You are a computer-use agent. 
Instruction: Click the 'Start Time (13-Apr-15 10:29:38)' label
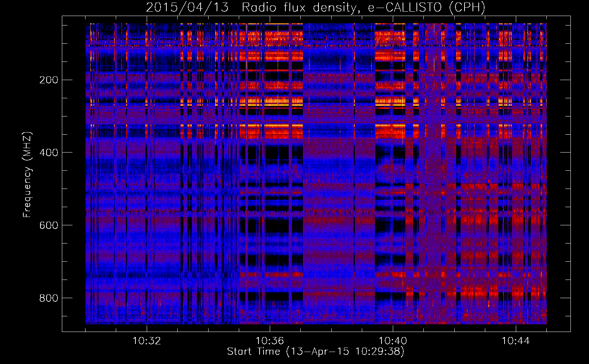pyautogui.click(x=316, y=352)
